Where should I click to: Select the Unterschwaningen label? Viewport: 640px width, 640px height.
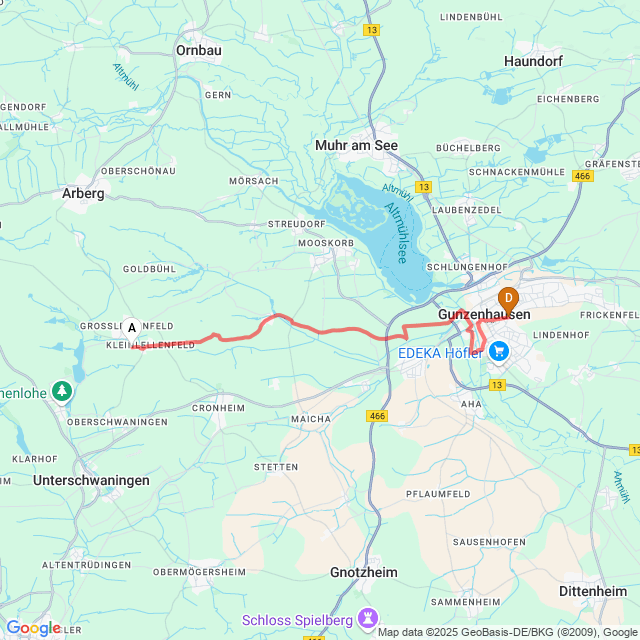[91, 480]
